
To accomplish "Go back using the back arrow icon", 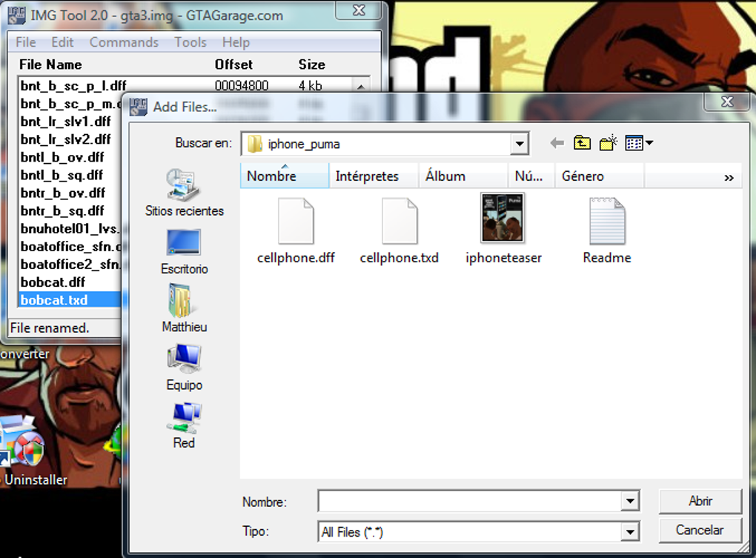I will [x=557, y=142].
